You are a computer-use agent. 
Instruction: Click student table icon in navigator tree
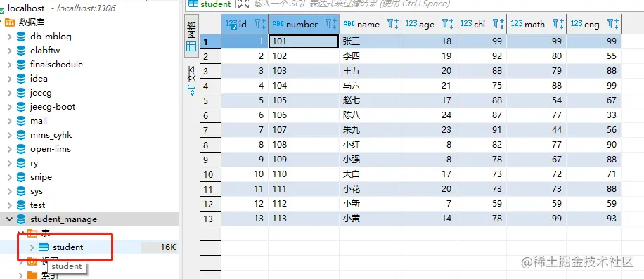pos(44,247)
